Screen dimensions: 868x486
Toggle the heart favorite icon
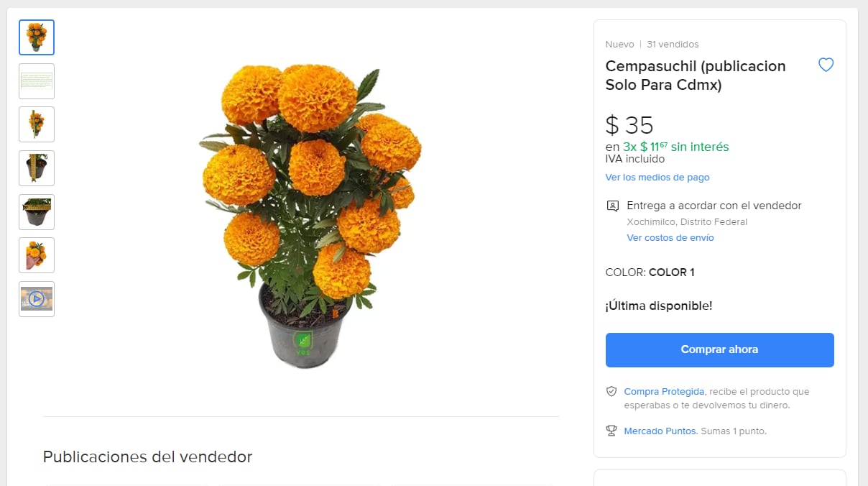point(826,65)
